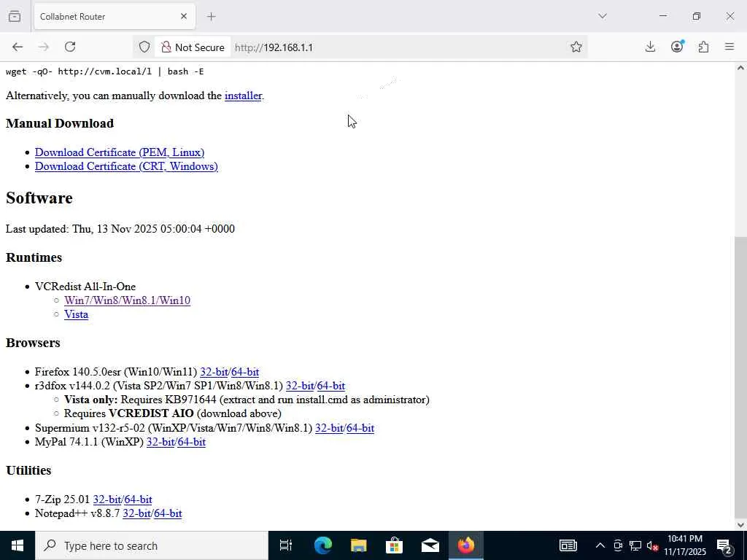Screen dimensions: 747x560
Task: Reload the current page
Action: (70, 47)
